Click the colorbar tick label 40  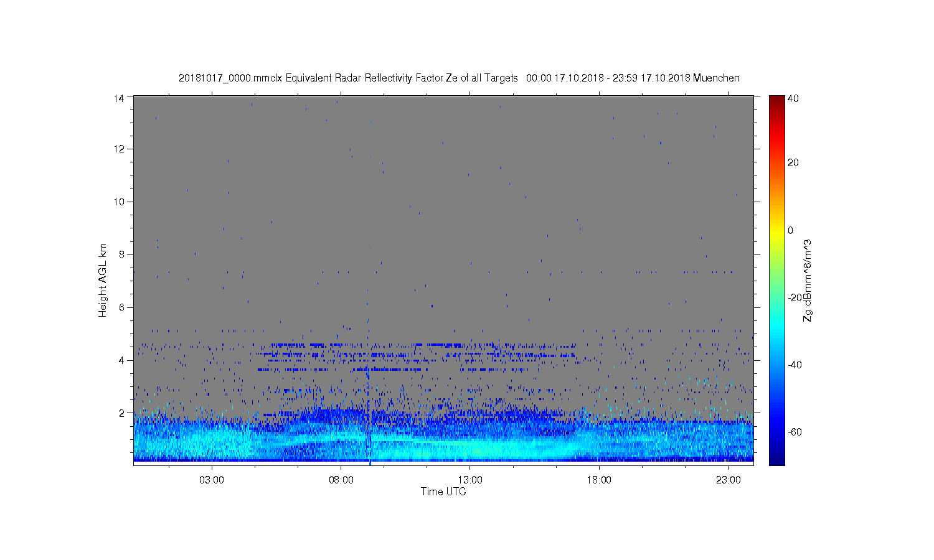793,98
